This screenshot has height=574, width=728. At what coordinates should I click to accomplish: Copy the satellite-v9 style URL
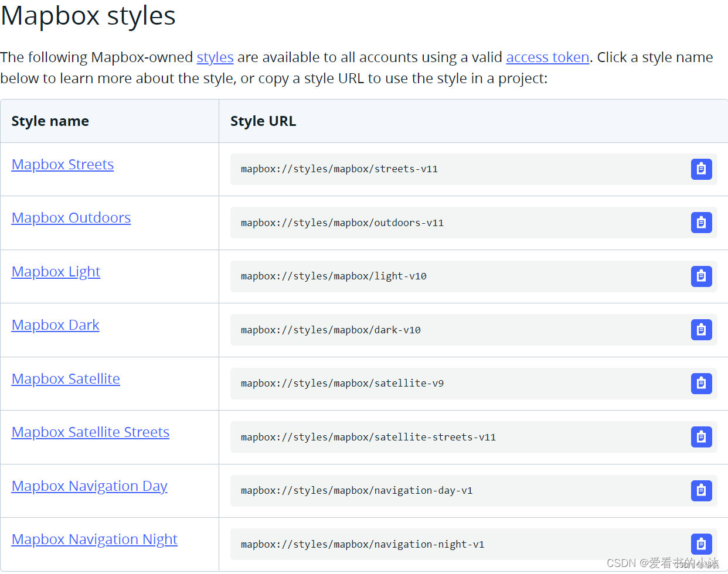click(x=701, y=384)
